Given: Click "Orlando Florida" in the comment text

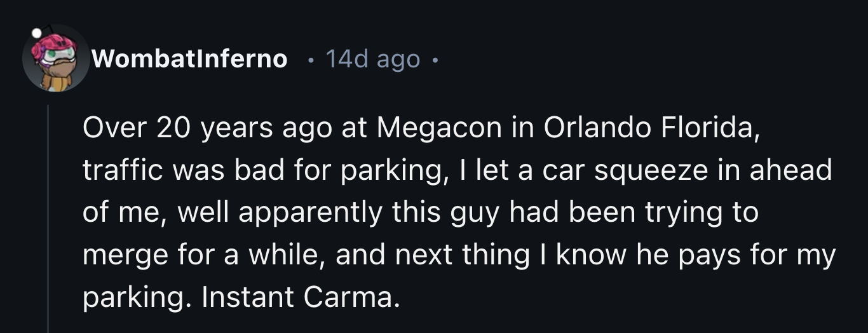Looking at the screenshot, I should pos(647,129).
